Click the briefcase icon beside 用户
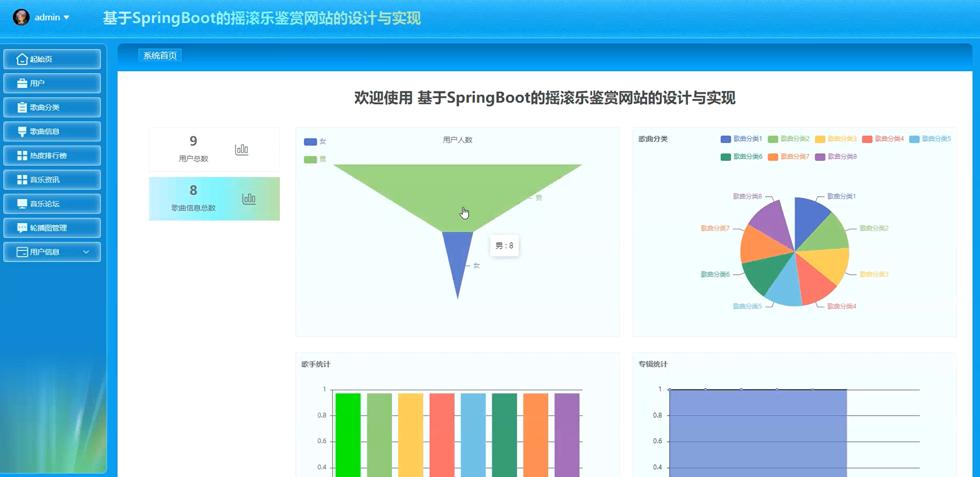Screen dimensions: 980x477 point(22,83)
